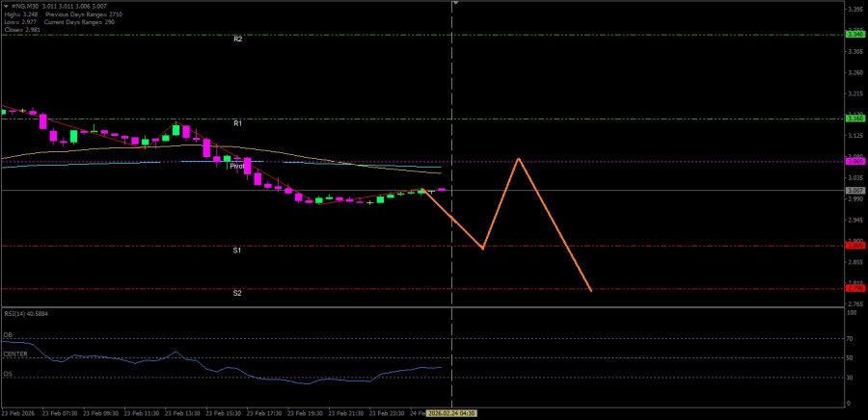Click the OS oversold level label
Image resolution: width=868 pixels, height=420 pixels.
[x=8, y=374]
